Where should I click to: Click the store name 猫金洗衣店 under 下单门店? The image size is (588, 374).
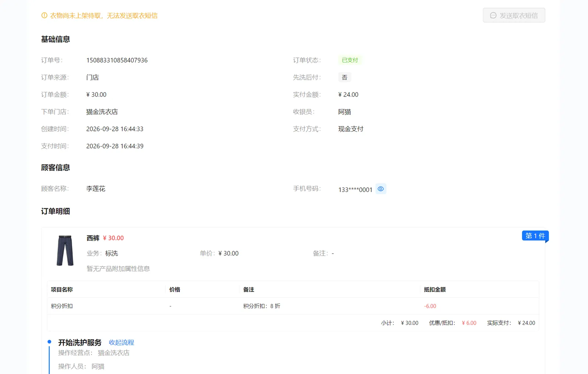click(x=102, y=112)
